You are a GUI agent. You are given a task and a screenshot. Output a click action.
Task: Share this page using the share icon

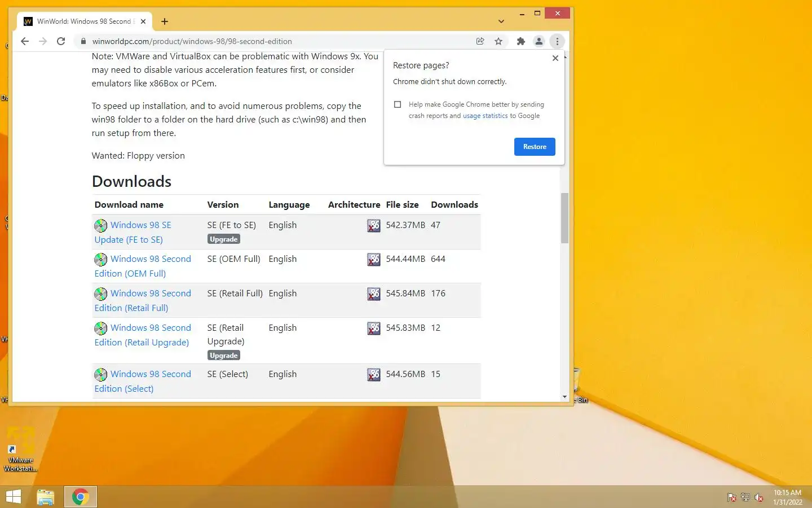click(480, 41)
